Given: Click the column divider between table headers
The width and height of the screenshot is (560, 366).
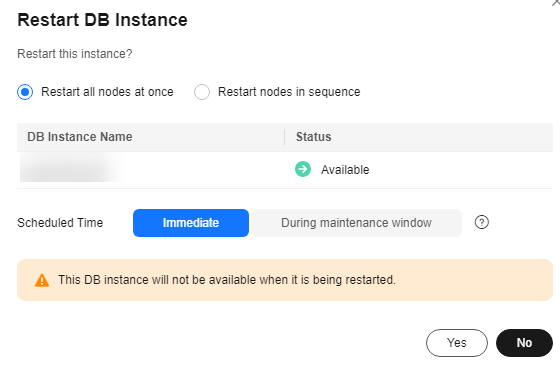Looking at the screenshot, I should [x=285, y=137].
